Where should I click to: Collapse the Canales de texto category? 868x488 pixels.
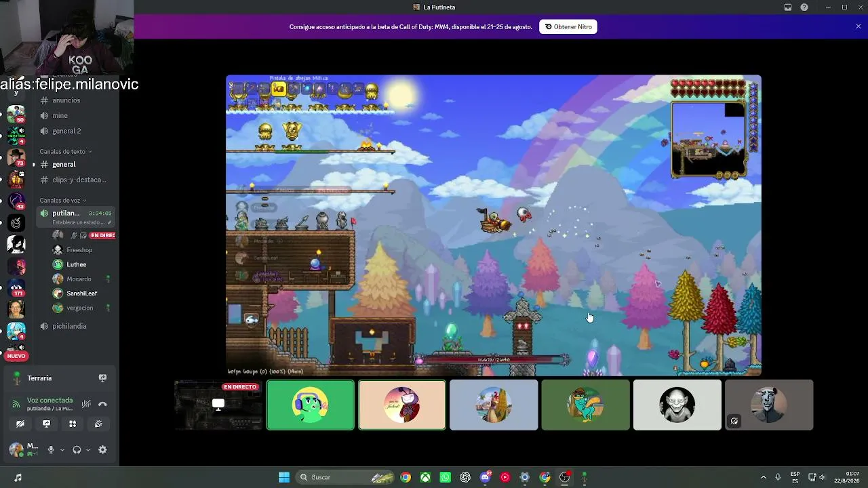[65, 152]
